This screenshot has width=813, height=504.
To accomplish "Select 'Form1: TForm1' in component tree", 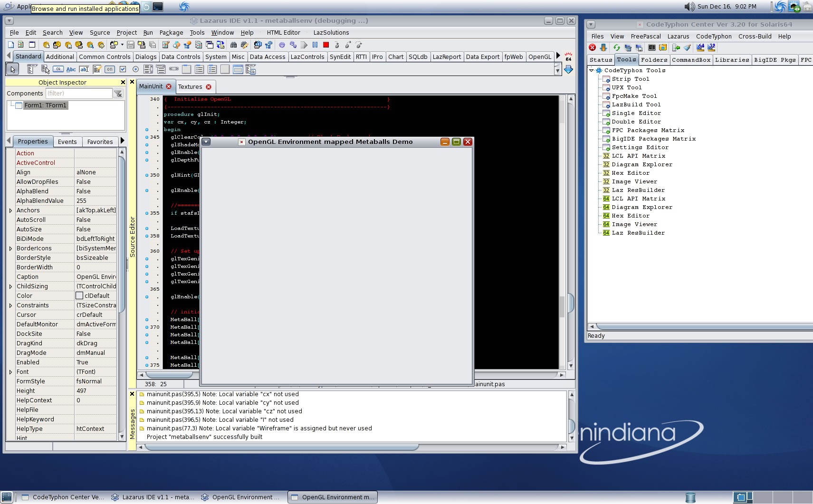I will [45, 105].
